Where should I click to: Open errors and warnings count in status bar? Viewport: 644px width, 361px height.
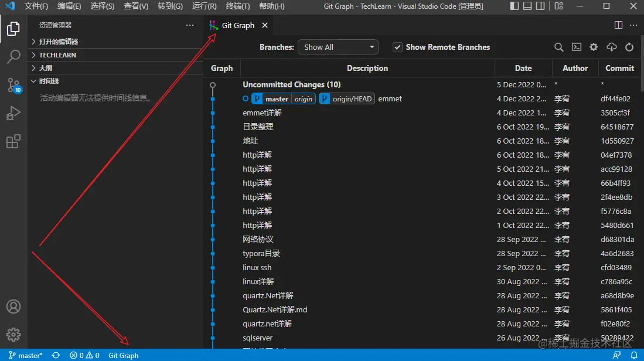[x=84, y=355]
